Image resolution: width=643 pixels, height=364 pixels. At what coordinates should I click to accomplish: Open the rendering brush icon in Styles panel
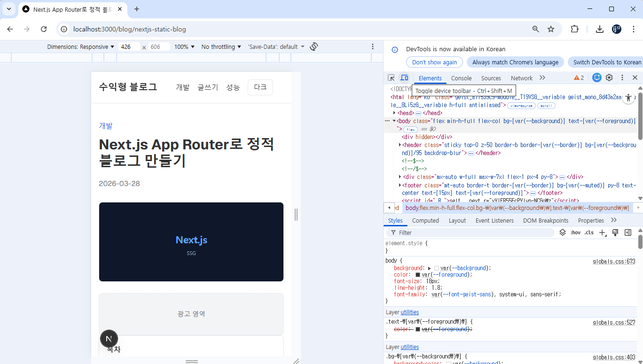615,232
